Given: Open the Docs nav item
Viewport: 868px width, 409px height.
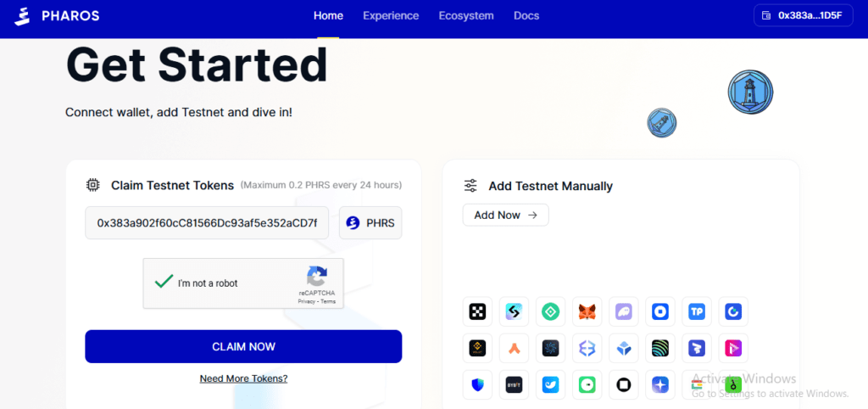Looking at the screenshot, I should click(526, 16).
